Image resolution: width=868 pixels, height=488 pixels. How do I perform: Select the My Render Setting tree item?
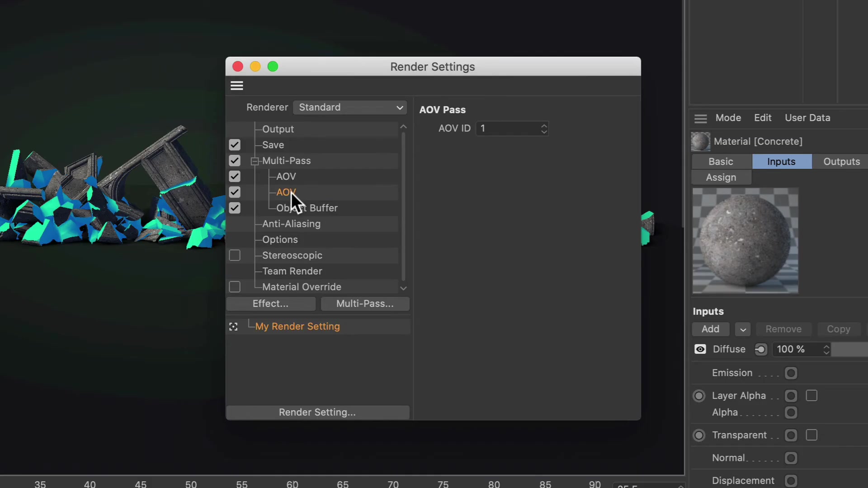(297, 326)
